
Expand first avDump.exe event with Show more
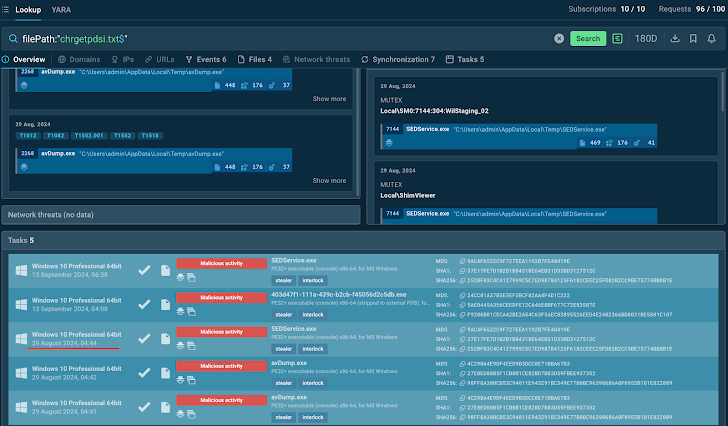coord(329,99)
